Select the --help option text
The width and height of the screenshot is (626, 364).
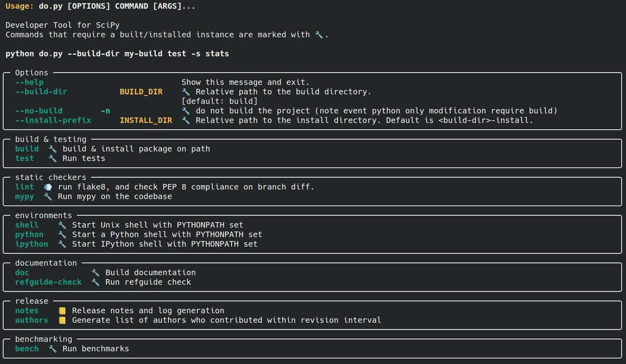[x=29, y=82]
